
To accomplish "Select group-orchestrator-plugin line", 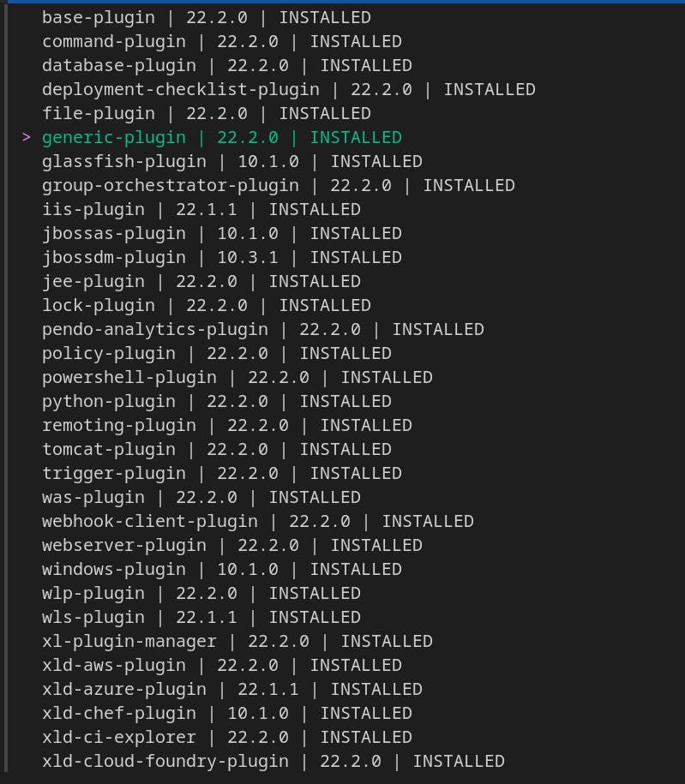I will click(278, 185).
